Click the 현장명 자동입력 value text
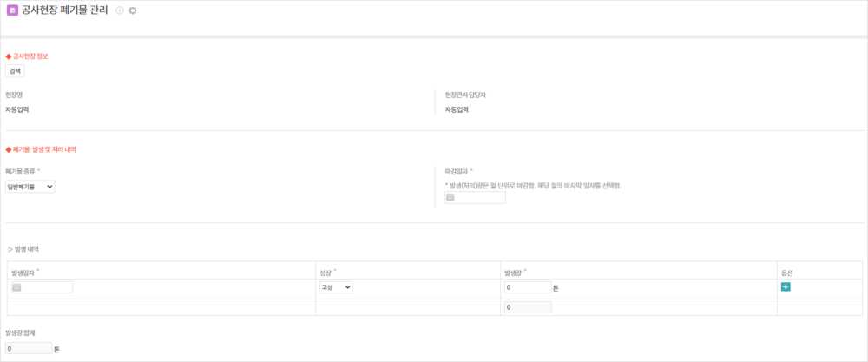The width and height of the screenshot is (868, 362). click(x=17, y=110)
